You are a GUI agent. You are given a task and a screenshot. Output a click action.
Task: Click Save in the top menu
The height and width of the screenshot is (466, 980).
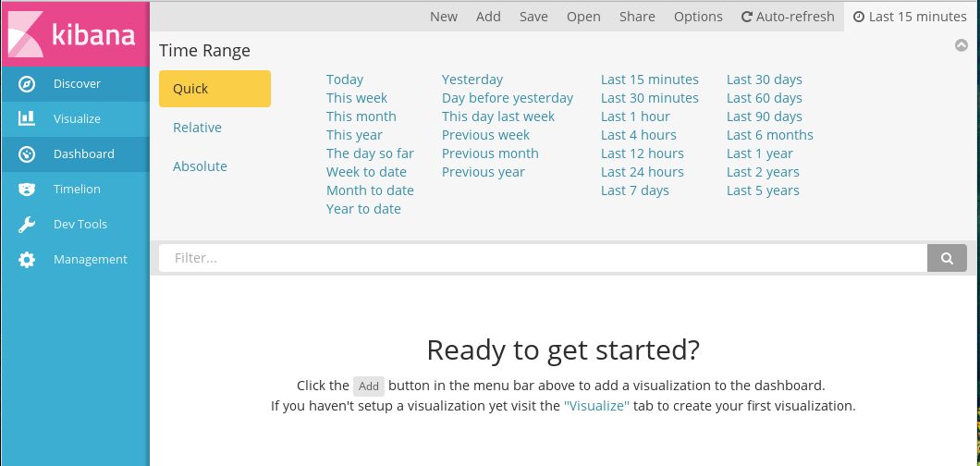pyautogui.click(x=533, y=17)
